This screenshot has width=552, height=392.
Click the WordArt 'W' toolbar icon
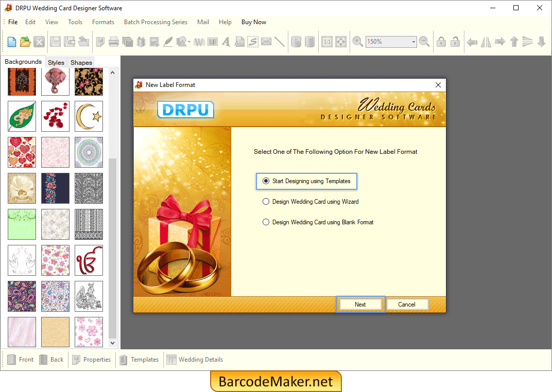[x=199, y=42]
